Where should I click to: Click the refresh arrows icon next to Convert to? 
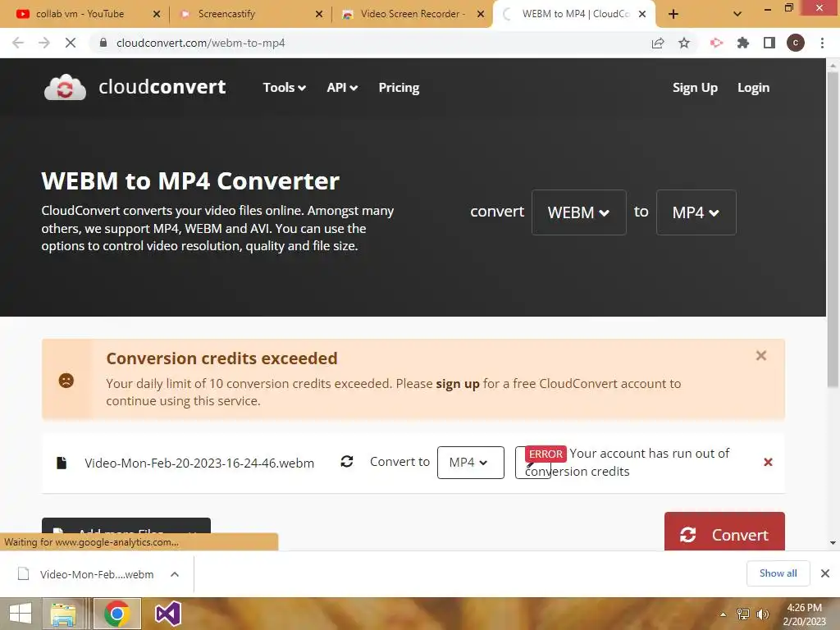[347, 461]
